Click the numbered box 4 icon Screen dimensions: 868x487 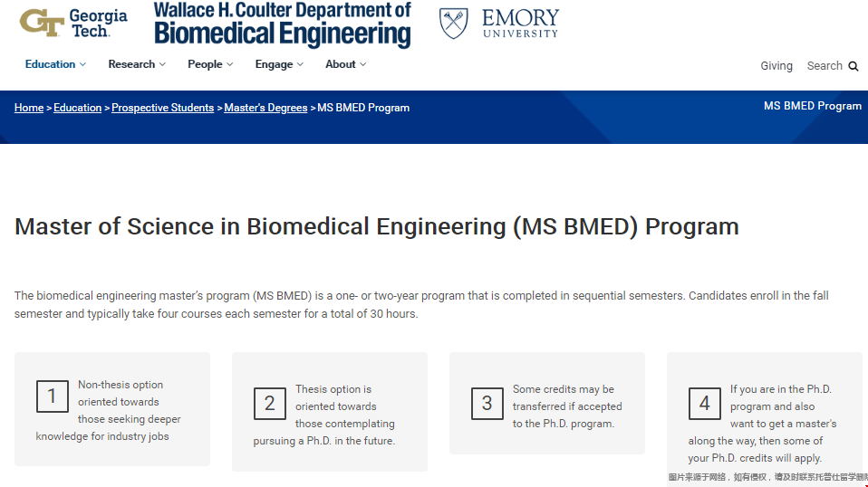705,404
